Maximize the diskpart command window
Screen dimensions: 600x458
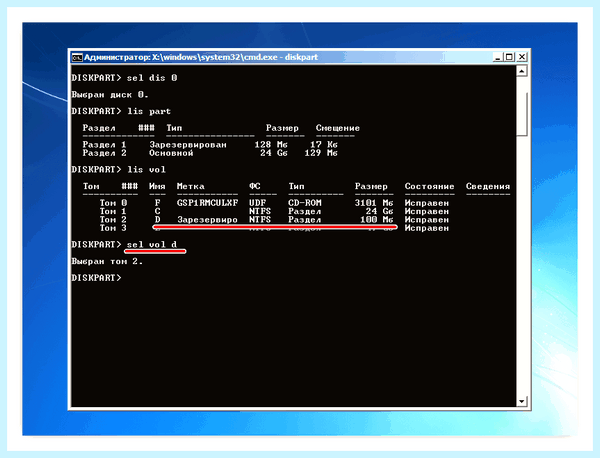(x=509, y=57)
